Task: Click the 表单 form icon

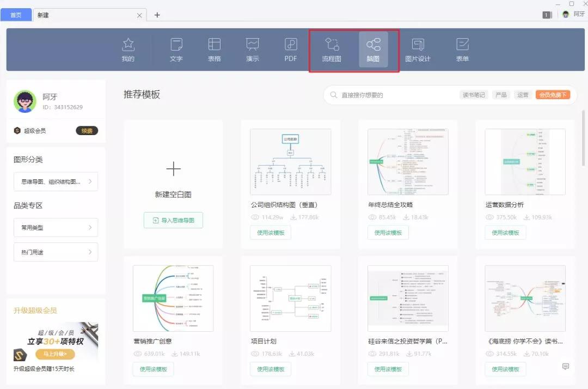Action: (462, 50)
